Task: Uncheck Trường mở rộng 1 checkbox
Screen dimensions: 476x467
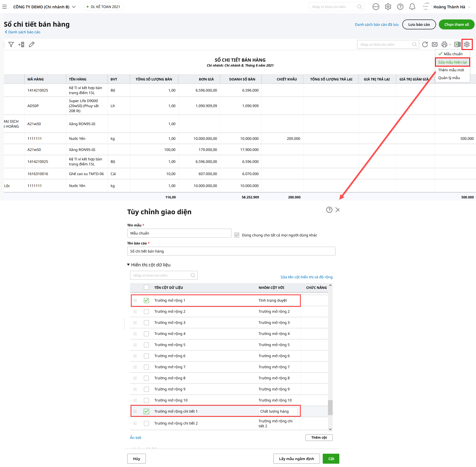Action: [146, 301]
